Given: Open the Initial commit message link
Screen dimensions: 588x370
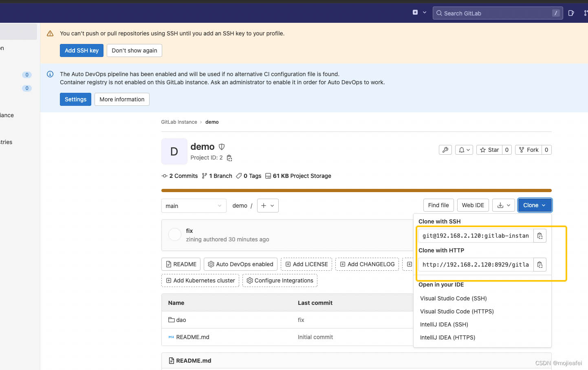Looking at the screenshot, I should click(315, 337).
